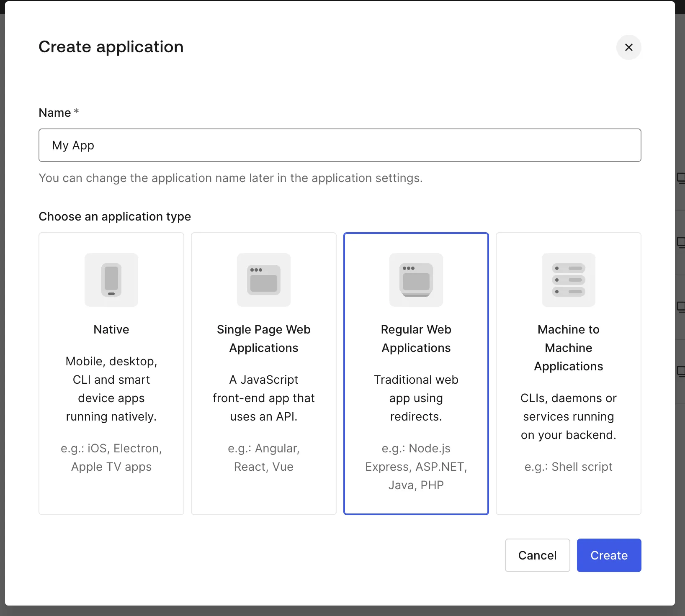Click the 'Mobile, desktop, CLI and smart device' description
Screen dimensions: 685x616
(x=111, y=389)
